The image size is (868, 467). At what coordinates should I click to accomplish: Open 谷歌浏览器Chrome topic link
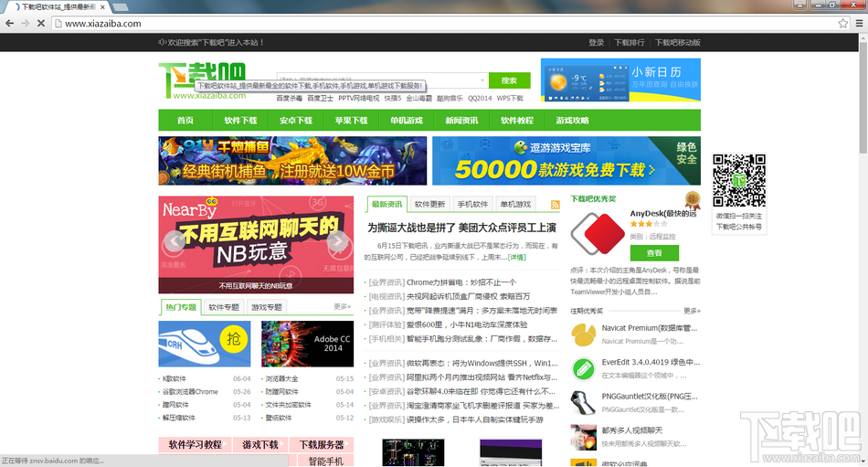[x=190, y=392]
